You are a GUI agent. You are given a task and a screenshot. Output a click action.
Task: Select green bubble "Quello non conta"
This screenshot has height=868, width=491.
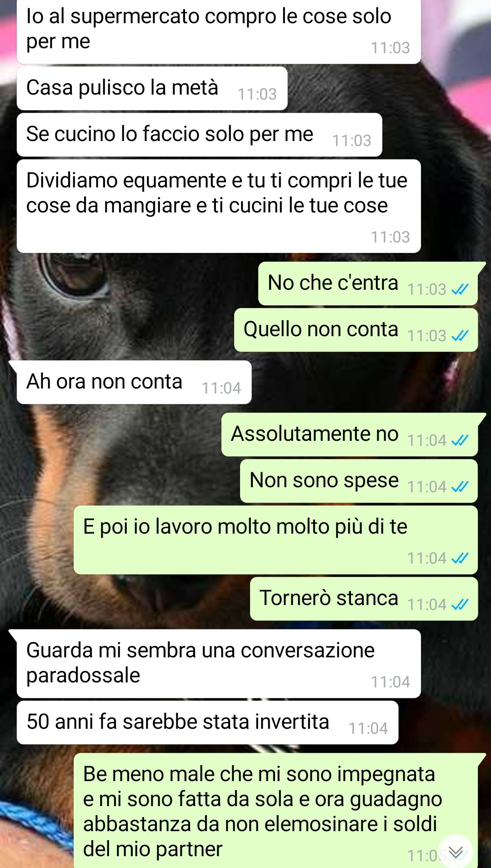356,330
